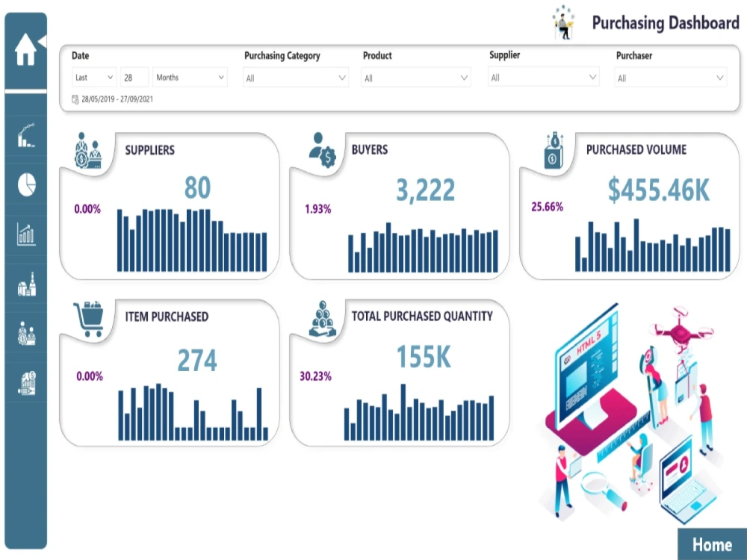This screenshot has height=560, width=747.
Task: Open the Purchaser filter dropdown
Action: [x=670, y=77]
